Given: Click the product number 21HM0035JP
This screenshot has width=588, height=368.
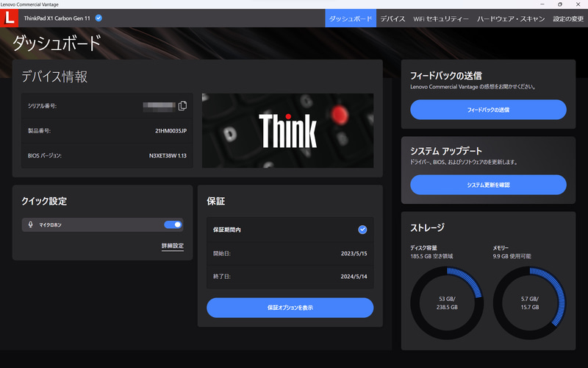Looking at the screenshot, I should tap(171, 131).
